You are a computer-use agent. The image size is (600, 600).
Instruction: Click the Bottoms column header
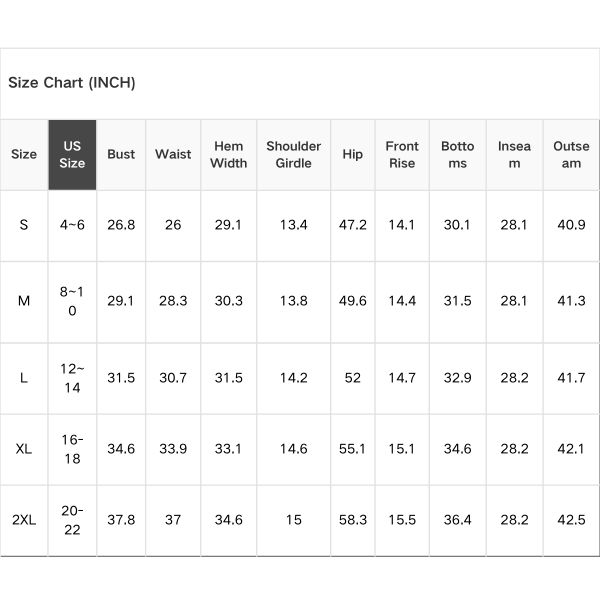click(x=458, y=155)
